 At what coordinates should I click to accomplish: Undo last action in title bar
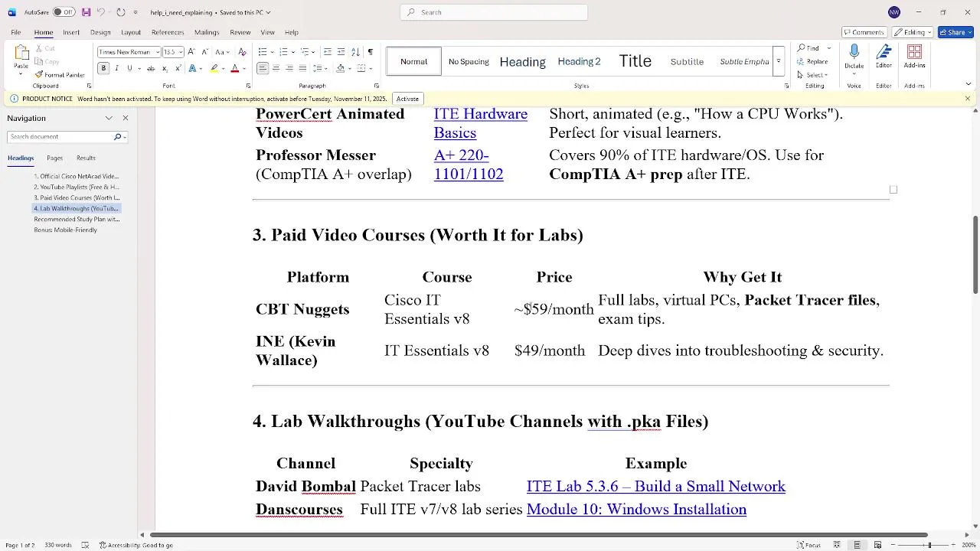[102, 12]
